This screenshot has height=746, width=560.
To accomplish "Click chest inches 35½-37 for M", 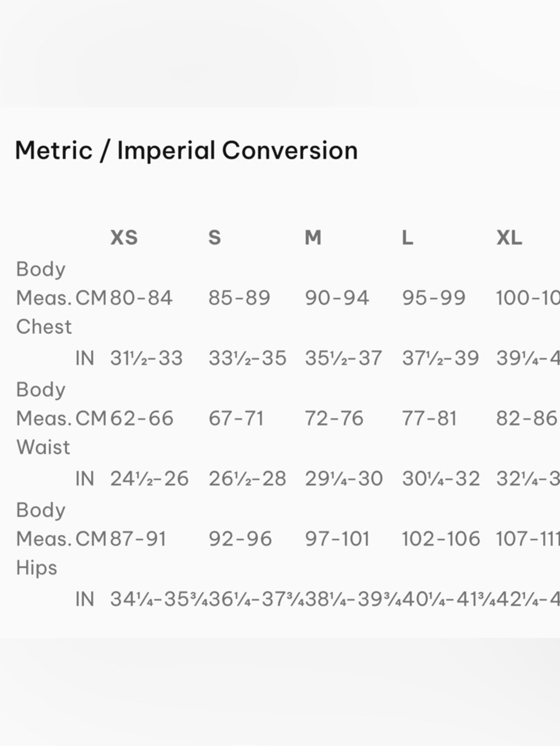I will [x=343, y=358].
